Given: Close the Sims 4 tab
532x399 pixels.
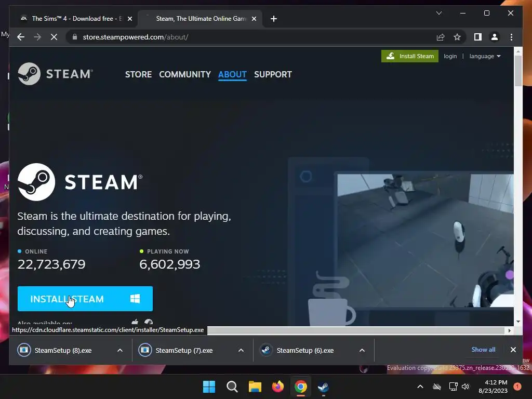Looking at the screenshot, I should 129,19.
